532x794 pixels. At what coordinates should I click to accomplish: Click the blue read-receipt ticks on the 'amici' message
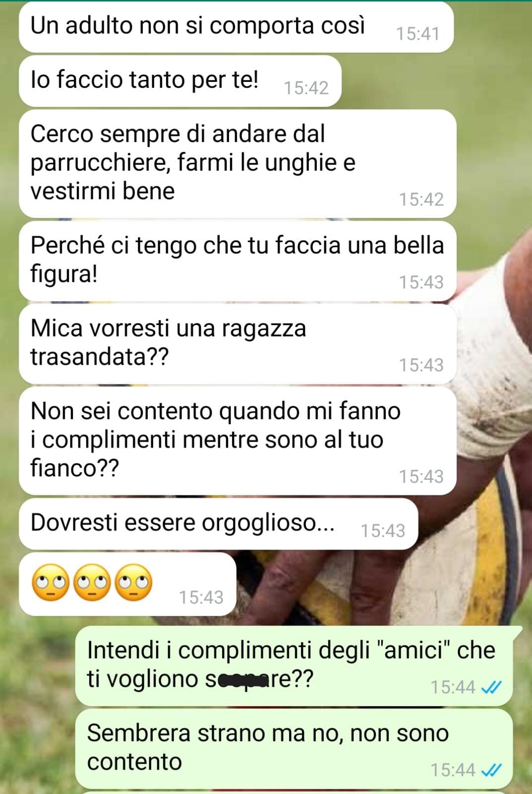coord(491,687)
